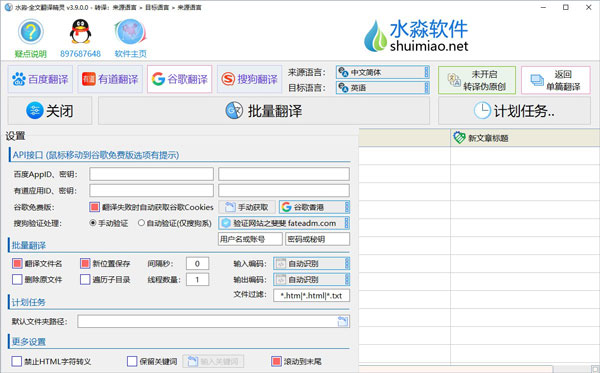Open 计划任务 scheduled tasks button

point(514,111)
